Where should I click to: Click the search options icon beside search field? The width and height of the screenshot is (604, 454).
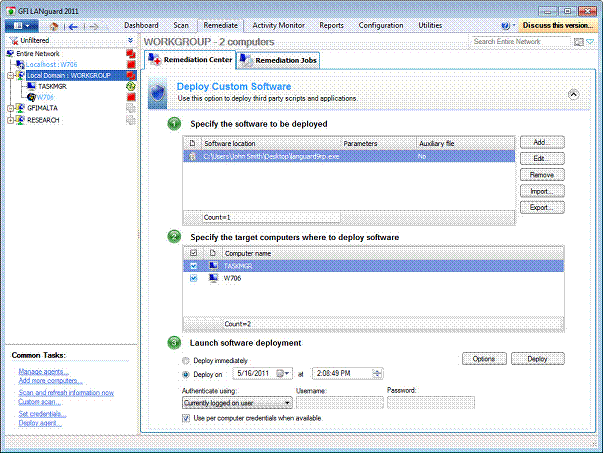579,42
